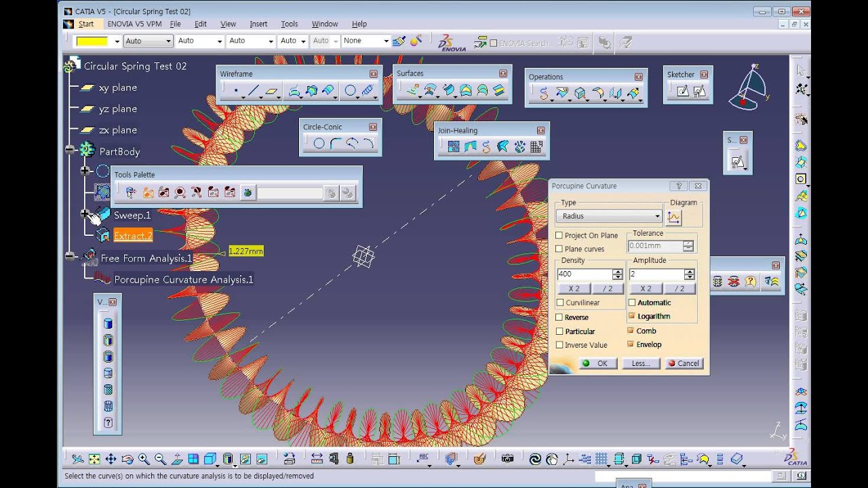Screen dimensions: 868x488
Task: Open the Type dropdown showing Radius
Action: (x=609, y=216)
